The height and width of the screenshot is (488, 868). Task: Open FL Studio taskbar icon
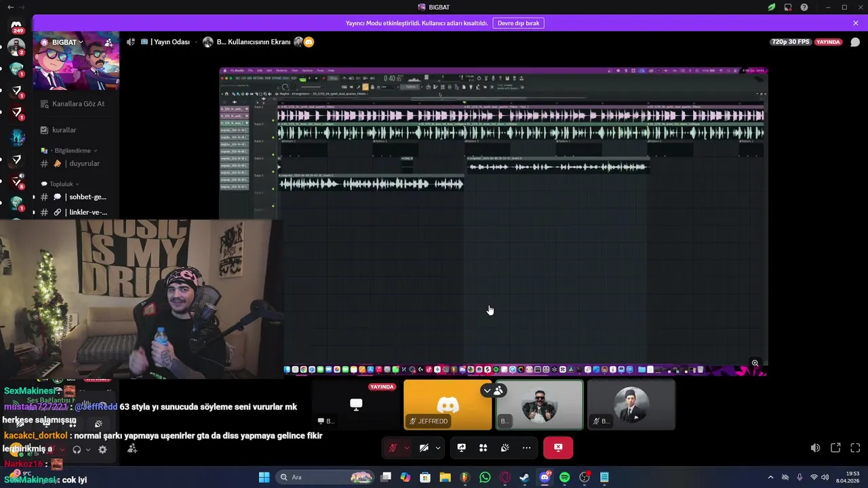(x=465, y=477)
